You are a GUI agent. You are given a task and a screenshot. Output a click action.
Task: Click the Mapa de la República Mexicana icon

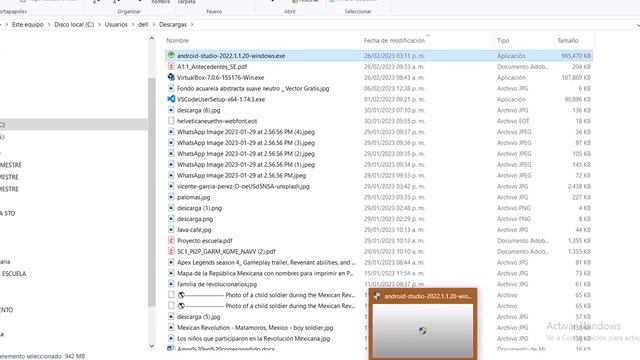171,273
